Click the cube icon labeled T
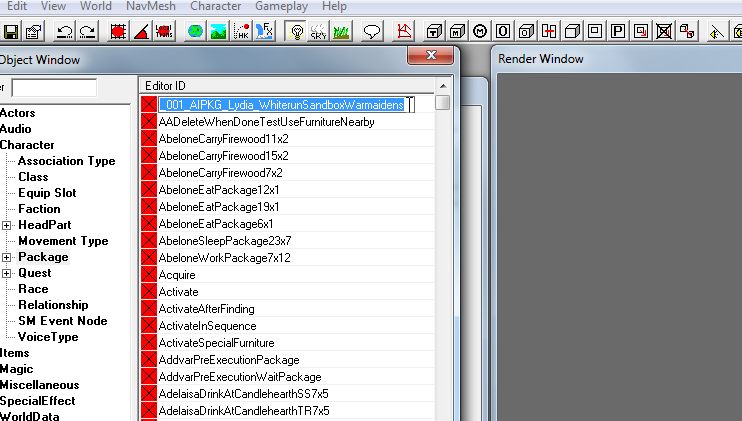 coord(434,32)
